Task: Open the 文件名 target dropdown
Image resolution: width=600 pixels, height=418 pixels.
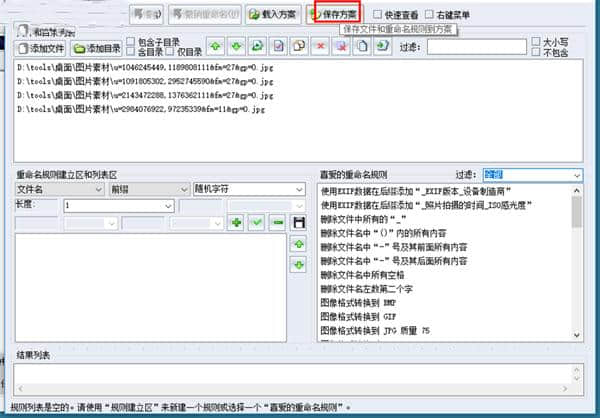Action: tap(60, 189)
